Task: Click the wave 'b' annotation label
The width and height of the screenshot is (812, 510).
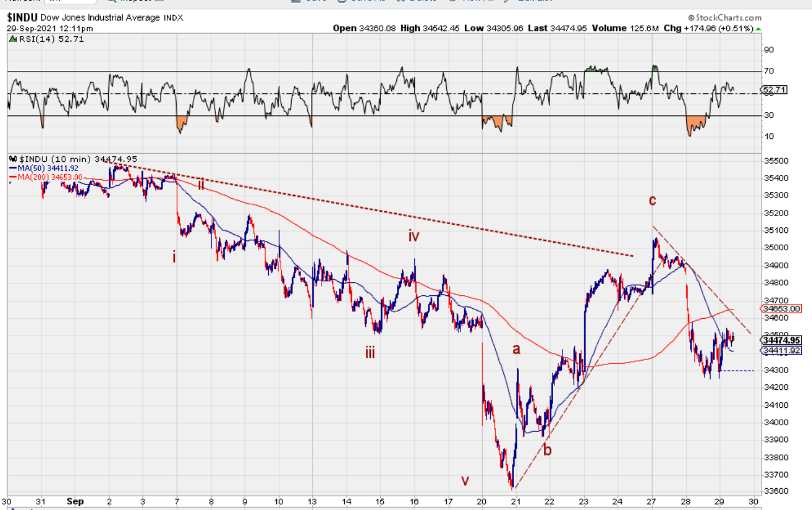Action: pos(547,450)
